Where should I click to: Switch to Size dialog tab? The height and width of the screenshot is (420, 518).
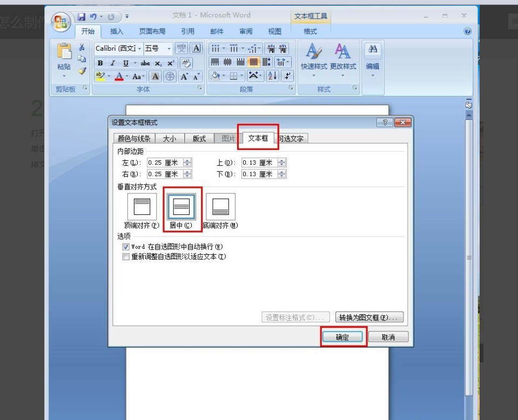pyautogui.click(x=170, y=138)
